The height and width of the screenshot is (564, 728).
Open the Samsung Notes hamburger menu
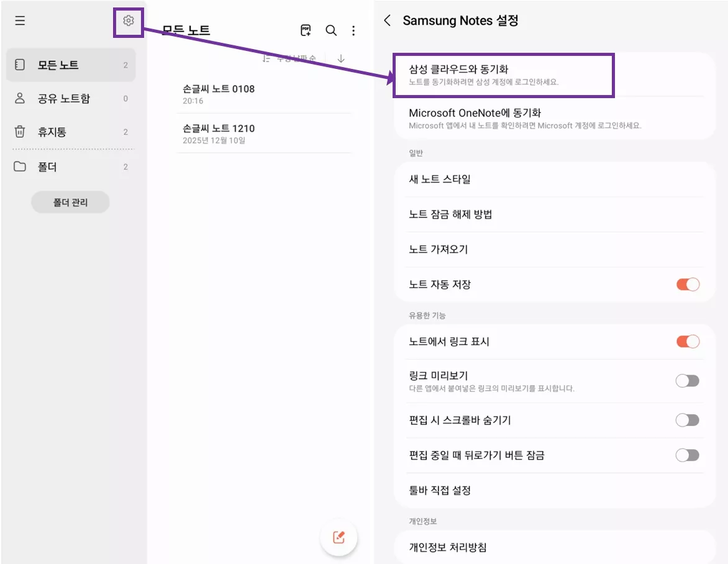[19, 20]
